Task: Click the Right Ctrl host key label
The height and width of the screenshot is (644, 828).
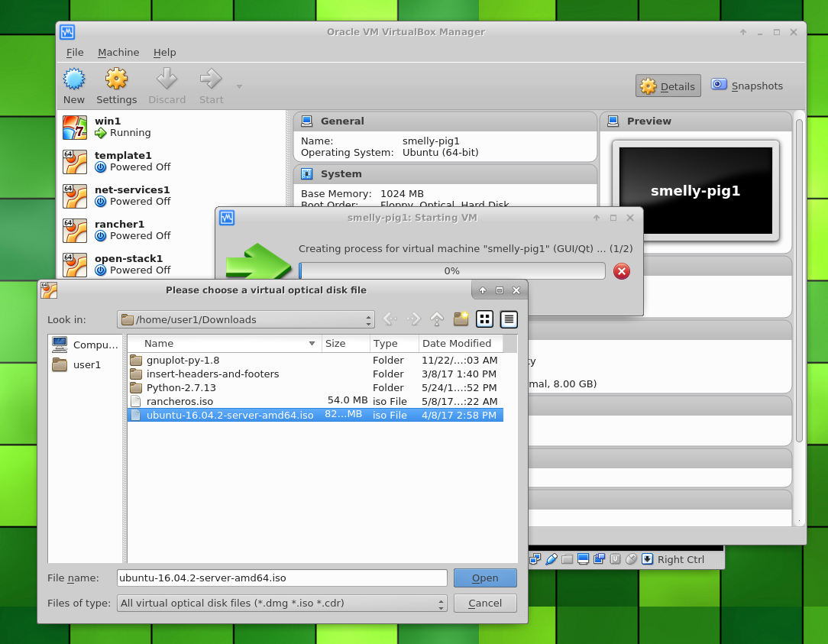Action: coord(681,559)
